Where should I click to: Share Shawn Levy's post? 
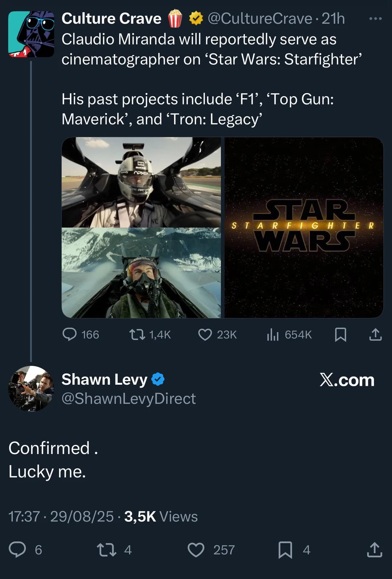pyautogui.click(x=375, y=549)
